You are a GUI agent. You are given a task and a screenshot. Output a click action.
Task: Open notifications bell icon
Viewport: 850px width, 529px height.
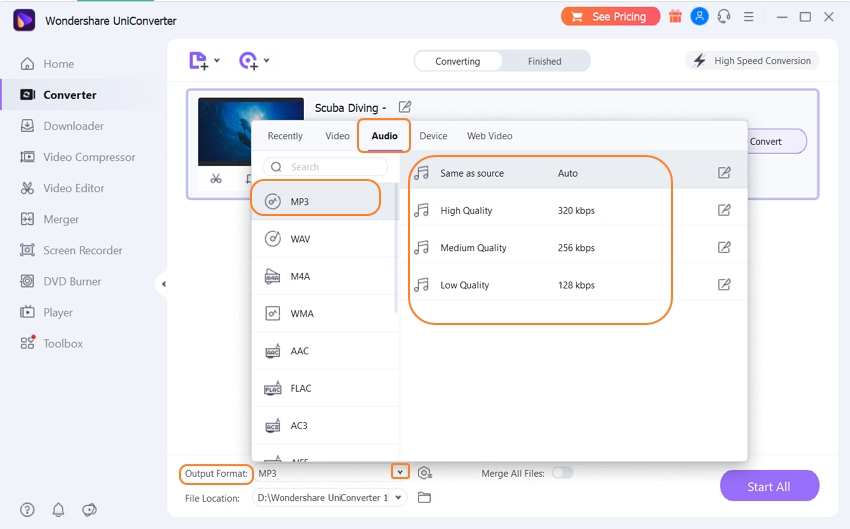point(59,509)
